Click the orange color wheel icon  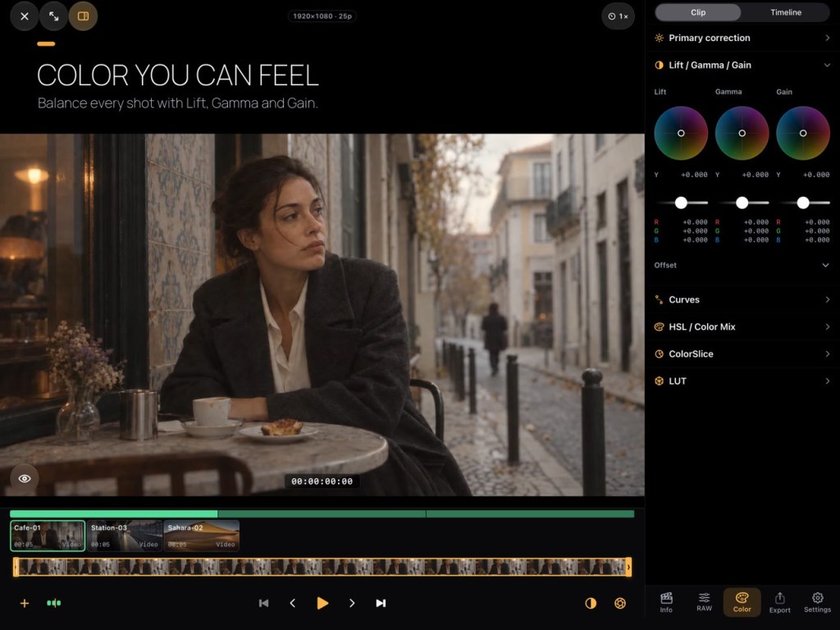620,603
